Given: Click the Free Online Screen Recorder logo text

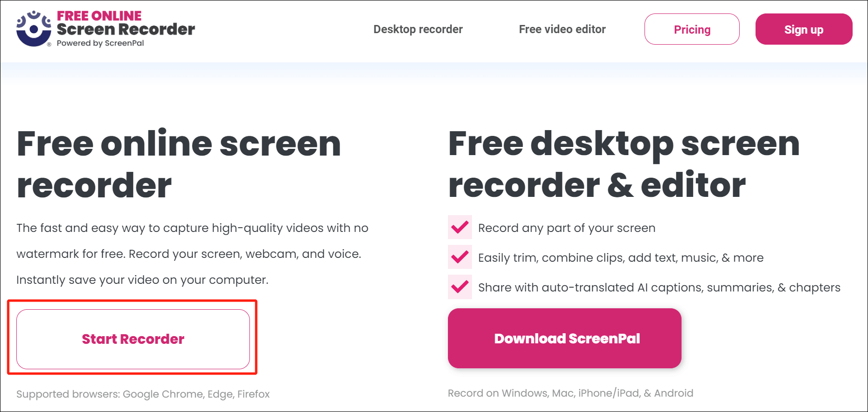Looking at the screenshot, I should [x=125, y=24].
